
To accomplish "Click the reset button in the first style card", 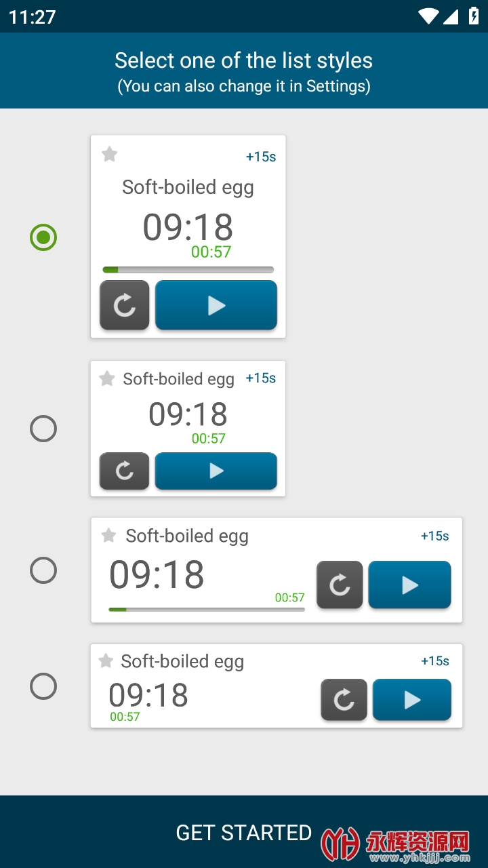I will 125,305.
